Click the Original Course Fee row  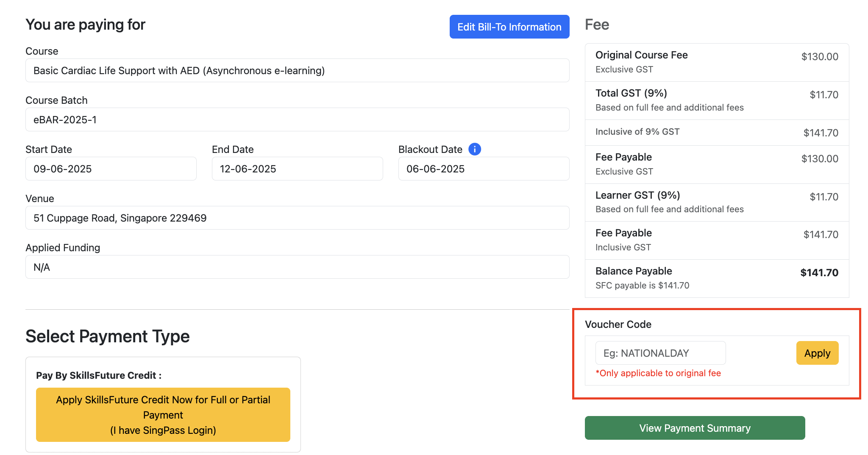(716, 62)
